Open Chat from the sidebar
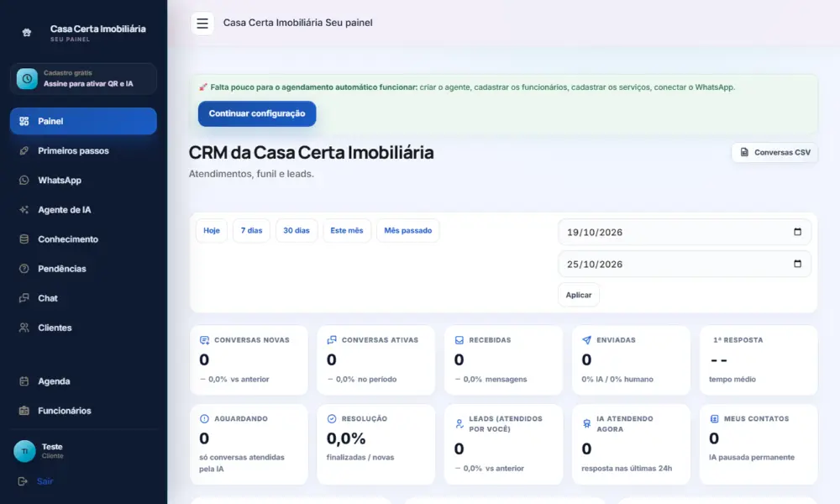Viewport: 840px width, 504px height. coord(83,298)
